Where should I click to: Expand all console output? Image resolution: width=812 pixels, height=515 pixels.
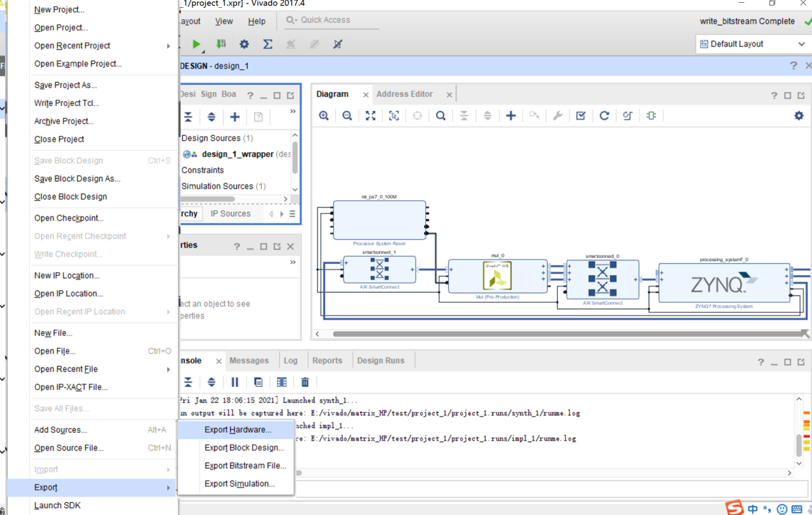click(211, 382)
